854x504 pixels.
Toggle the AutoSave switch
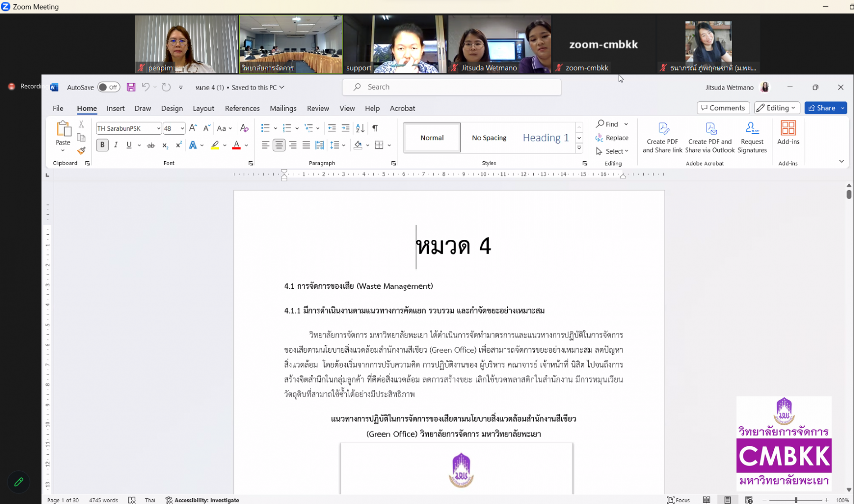[108, 87]
